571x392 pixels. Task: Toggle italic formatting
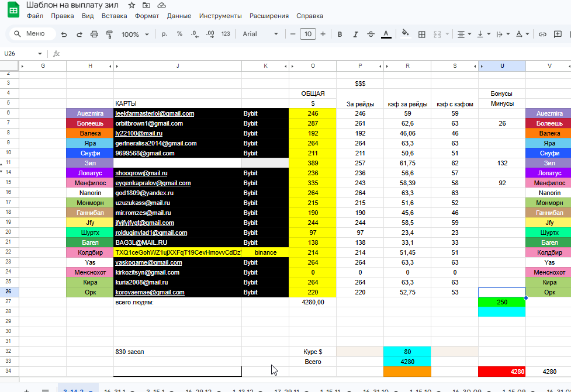tap(355, 34)
